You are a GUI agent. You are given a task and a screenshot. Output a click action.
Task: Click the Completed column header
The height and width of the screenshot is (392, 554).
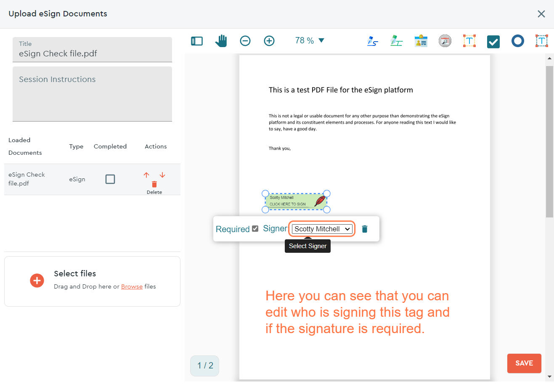[x=110, y=146]
